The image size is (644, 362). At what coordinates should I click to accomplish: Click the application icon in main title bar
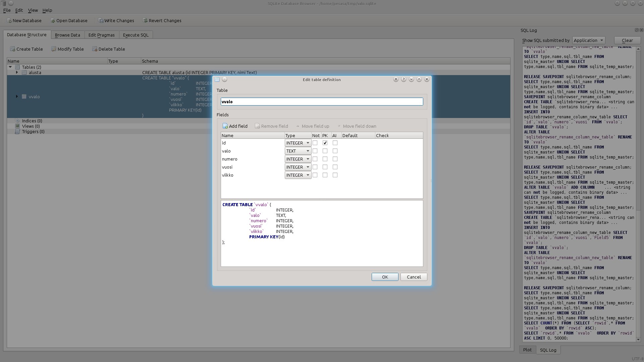(x=4, y=3)
